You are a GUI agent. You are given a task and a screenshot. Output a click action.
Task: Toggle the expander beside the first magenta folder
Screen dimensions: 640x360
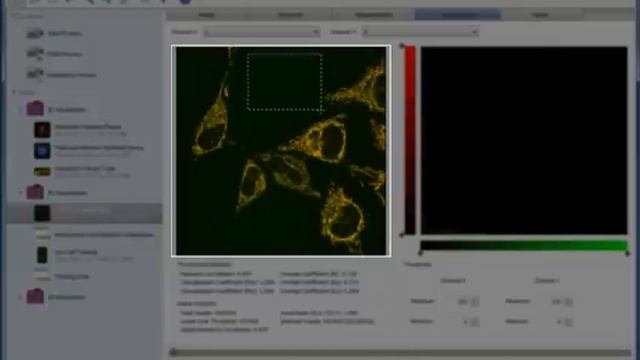(20, 109)
